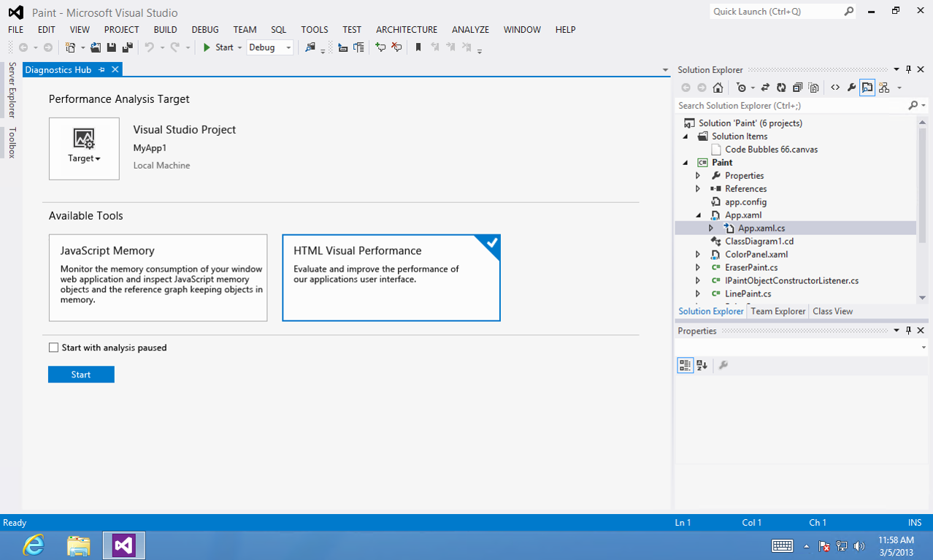
Task: Click Sync with Active Document icon
Action: [765, 88]
